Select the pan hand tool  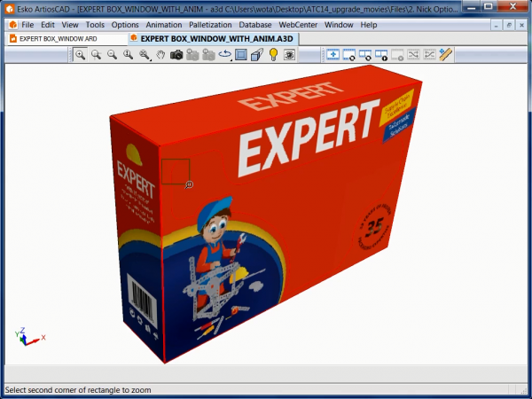[160, 55]
